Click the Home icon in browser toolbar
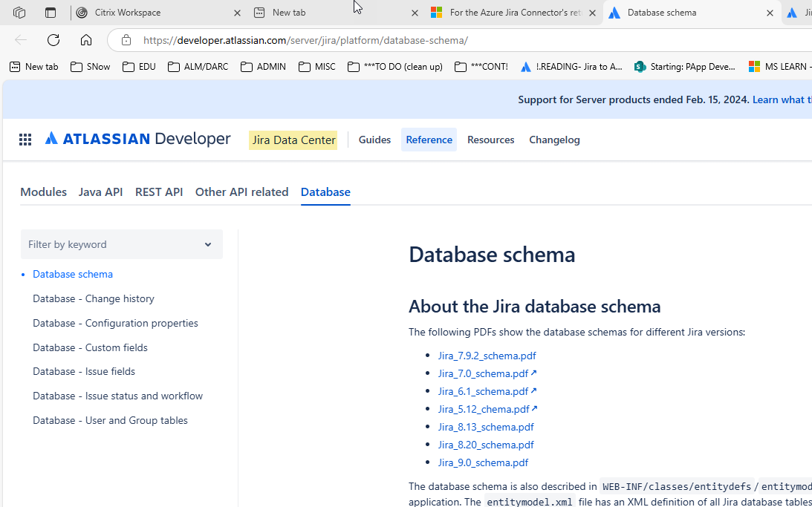The width and height of the screenshot is (812, 507). 85,40
